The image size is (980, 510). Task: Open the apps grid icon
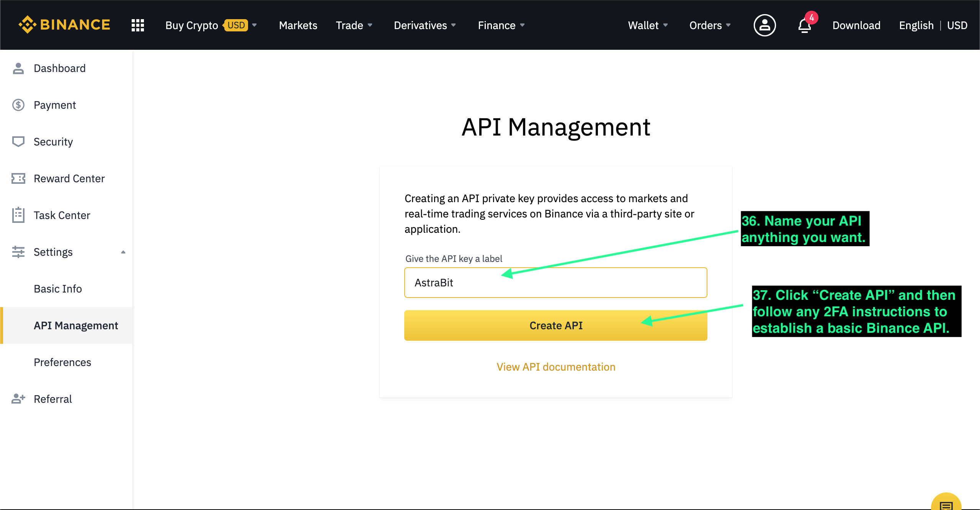coord(137,25)
